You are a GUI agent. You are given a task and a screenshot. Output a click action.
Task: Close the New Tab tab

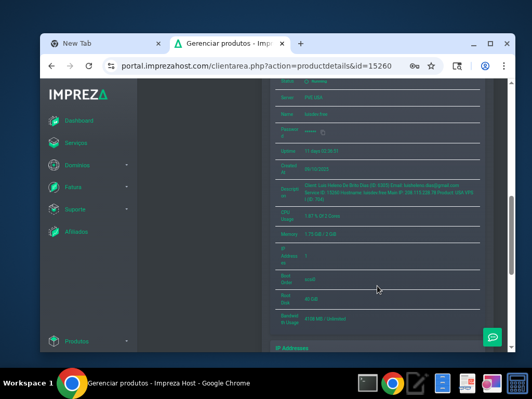(x=158, y=44)
